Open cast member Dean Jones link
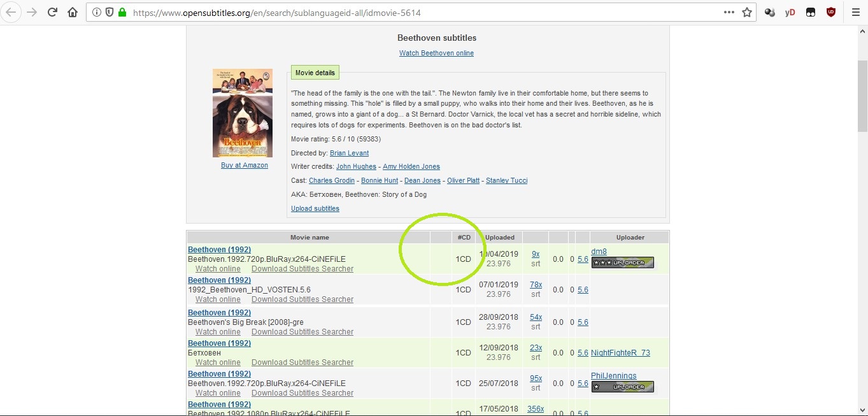 pos(422,180)
